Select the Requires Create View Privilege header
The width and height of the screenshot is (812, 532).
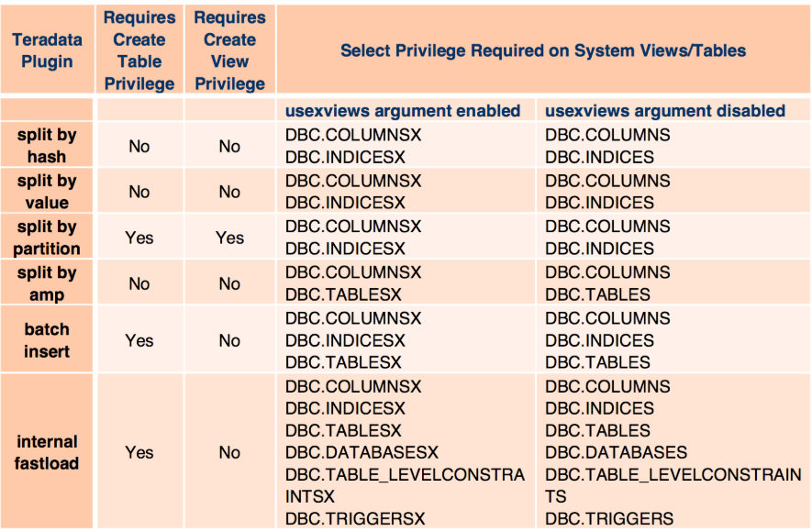tap(230, 50)
